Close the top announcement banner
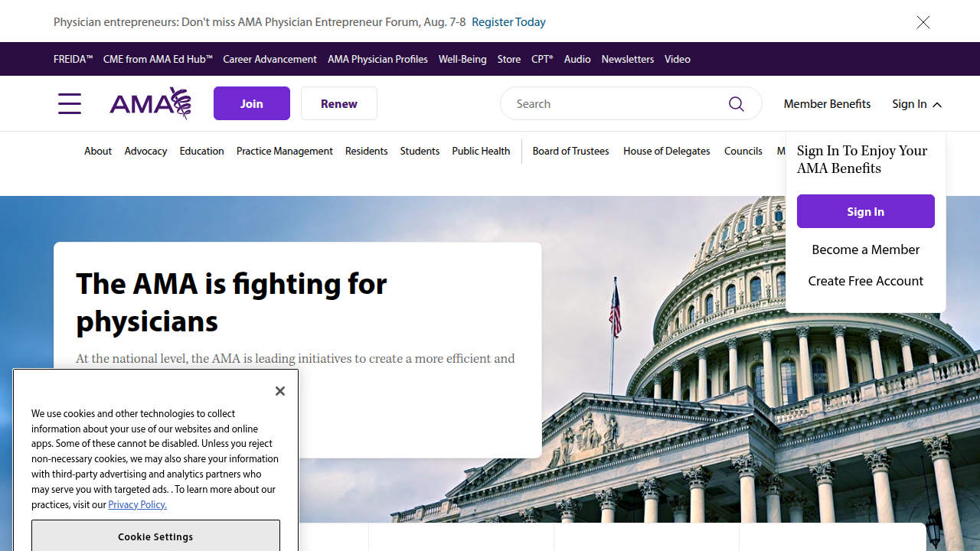 (x=923, y=22)
